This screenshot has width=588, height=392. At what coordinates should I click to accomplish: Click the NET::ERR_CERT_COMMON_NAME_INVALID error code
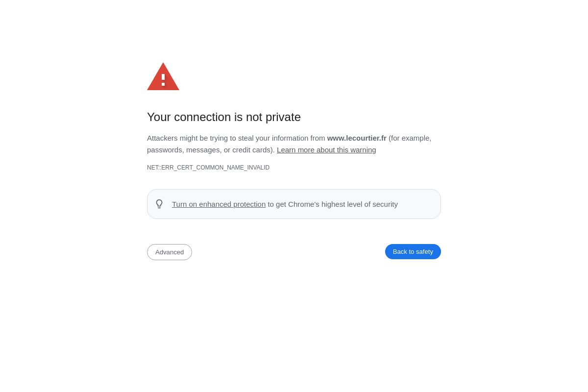click(208, 168)
